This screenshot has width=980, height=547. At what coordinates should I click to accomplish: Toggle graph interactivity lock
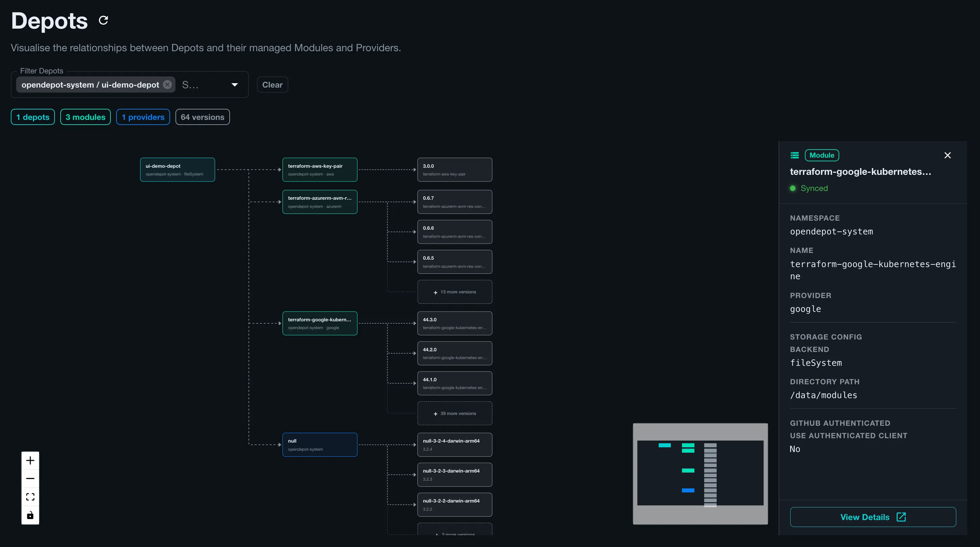click(x=30, y=515)
